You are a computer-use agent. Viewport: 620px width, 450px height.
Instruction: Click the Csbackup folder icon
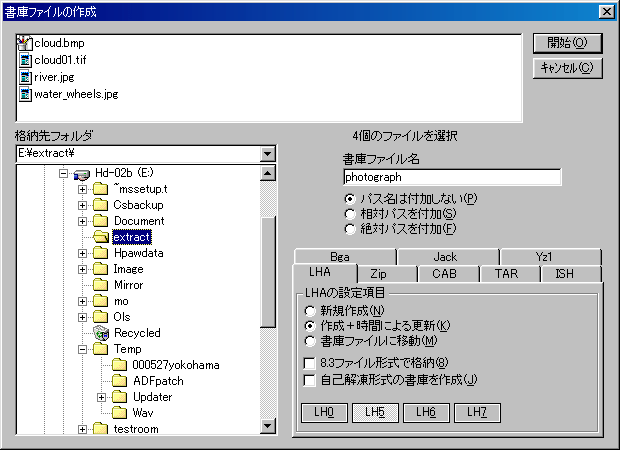click(x=100, y=205)
